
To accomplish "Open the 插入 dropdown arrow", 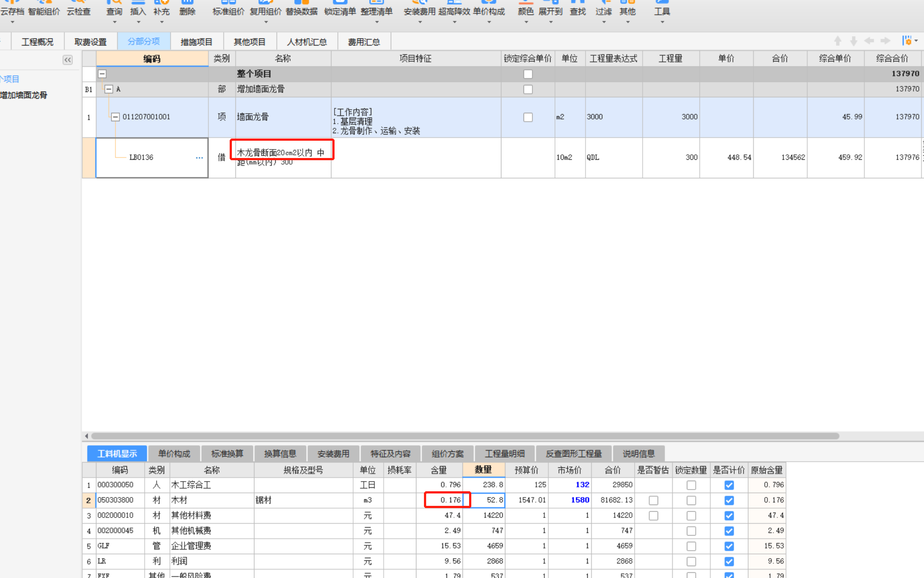I will (x=138, y=22).
